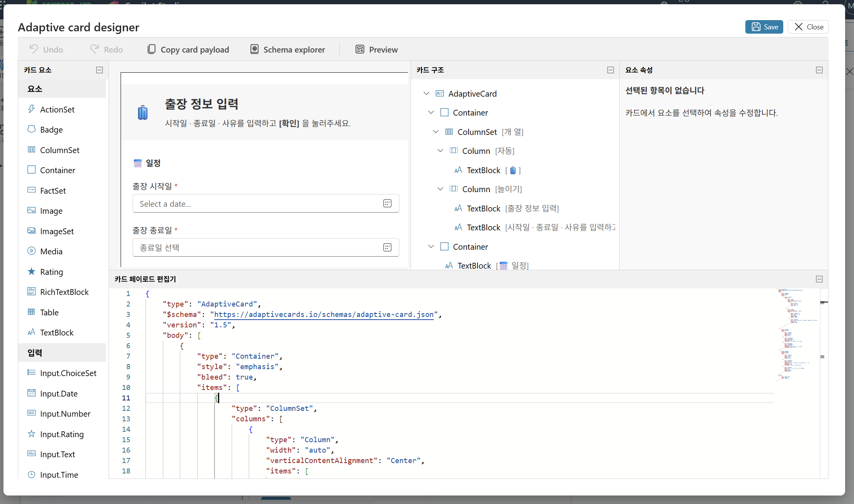This screenshot has height=504, width=854.
Task: Select the Rating star element
Action: coord(31,271)
